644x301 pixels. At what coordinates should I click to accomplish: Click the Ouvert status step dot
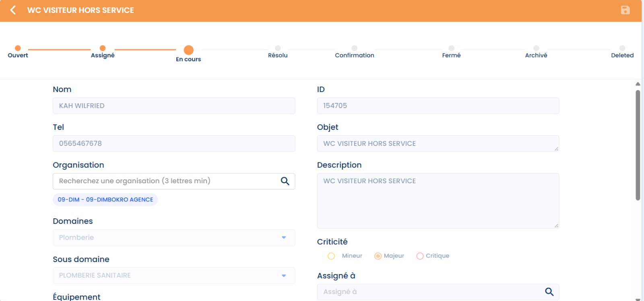coord(18,48)
